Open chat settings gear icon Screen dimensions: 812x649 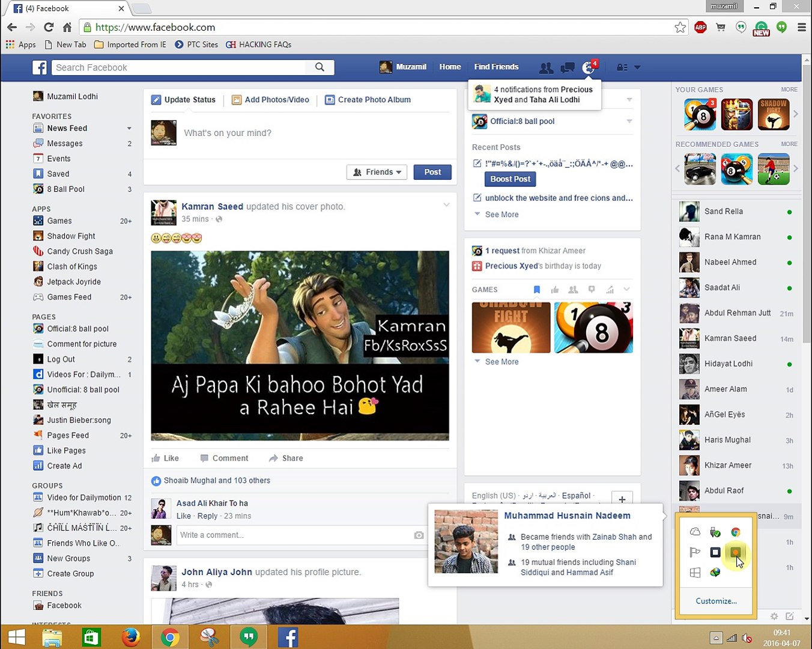point(774,616)
